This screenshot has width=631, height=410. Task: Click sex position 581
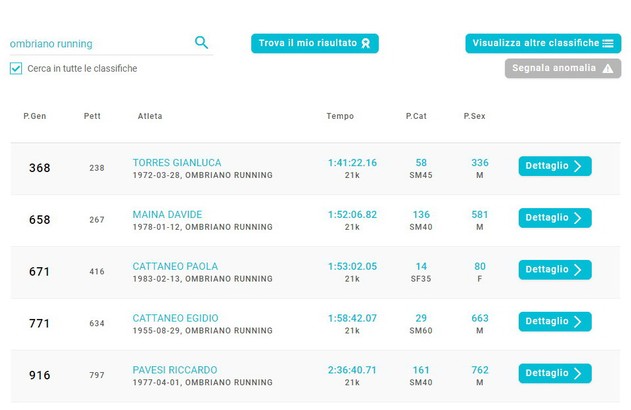pos(480,214)
